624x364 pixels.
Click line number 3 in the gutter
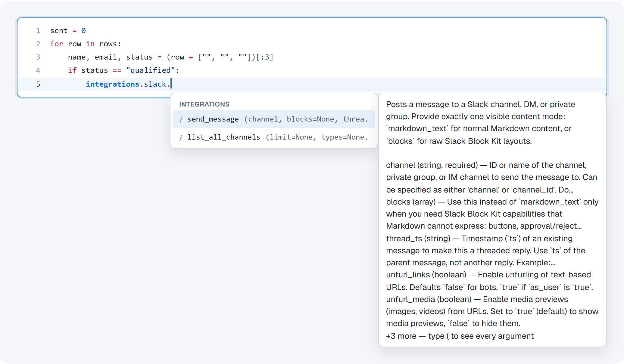(x=38, y=57)
